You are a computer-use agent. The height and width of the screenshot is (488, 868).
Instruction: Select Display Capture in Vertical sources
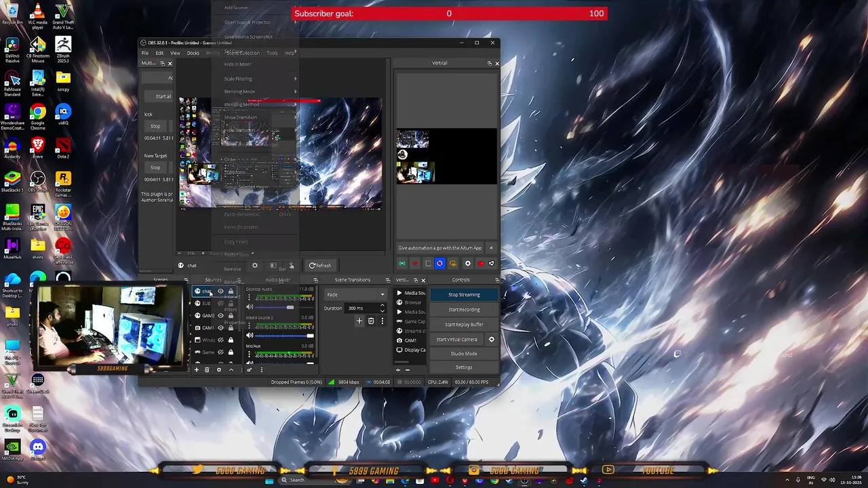[411, 350]
